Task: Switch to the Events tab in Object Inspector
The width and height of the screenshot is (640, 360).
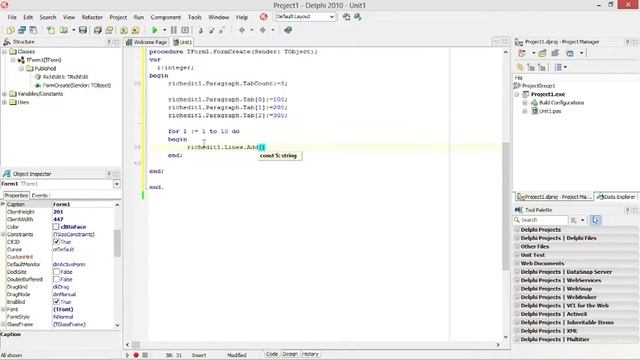Action: [x=40, y=196]
